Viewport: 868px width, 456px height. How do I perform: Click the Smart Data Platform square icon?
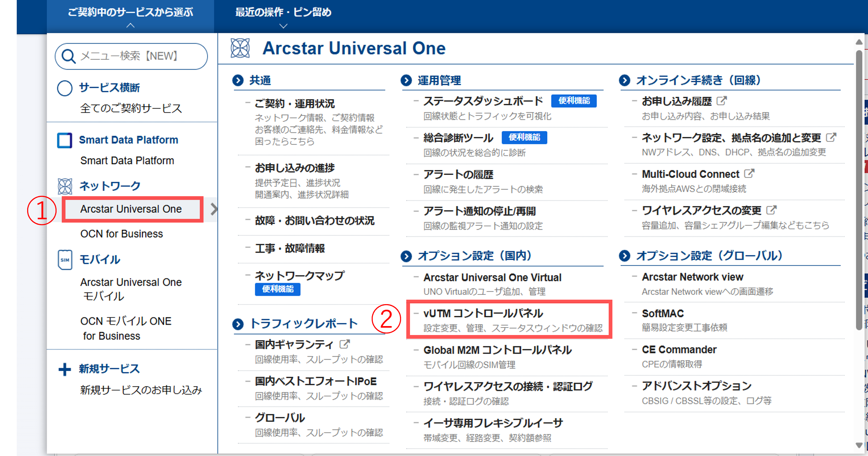click(x=64, y=140)
